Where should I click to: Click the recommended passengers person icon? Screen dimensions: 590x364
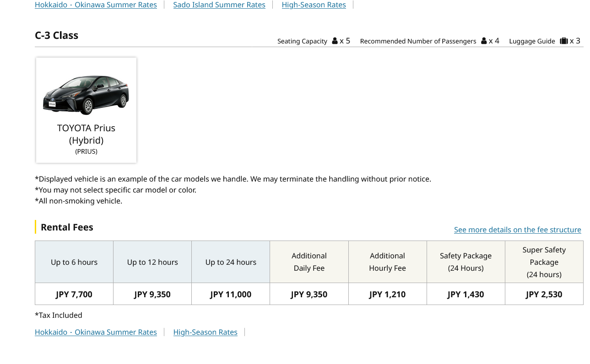[x=484, y=41]
